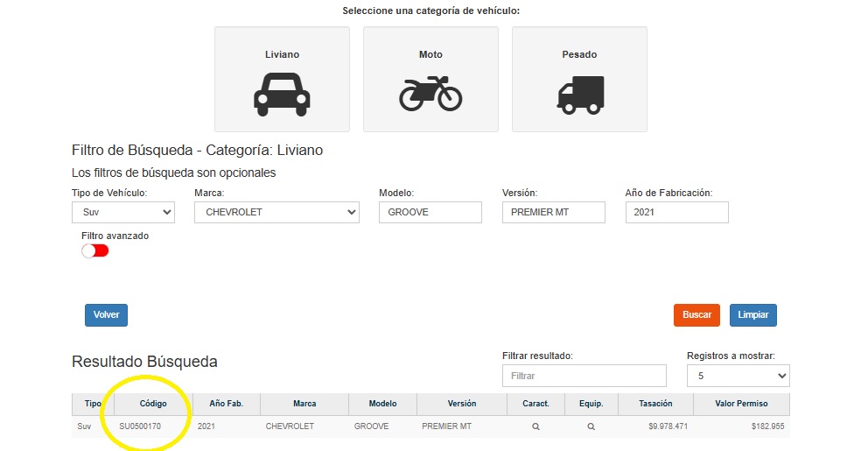Focus the Modelo field containing GROOVE
This screenshot has width=868, height=451.
pyautogui.click(x=430, y=212)
